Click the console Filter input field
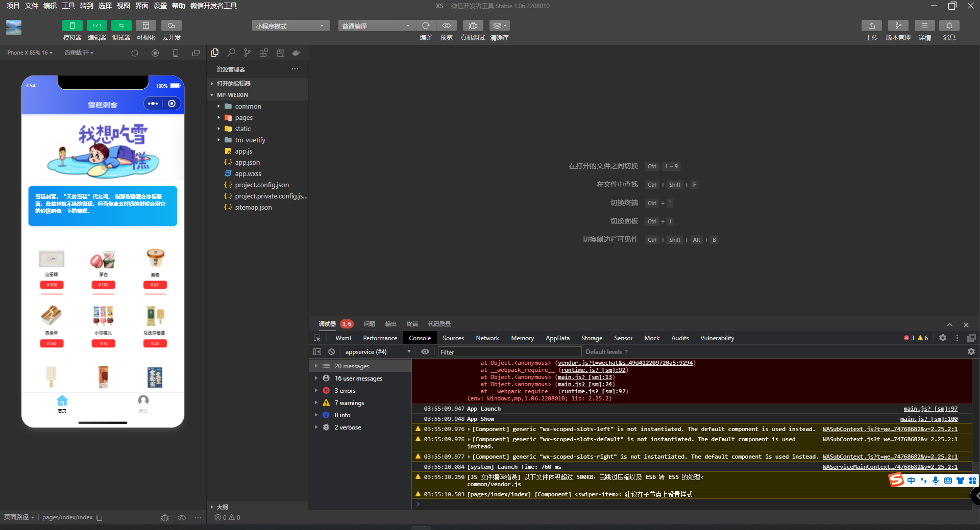This screenshot has height=530, width=980. click(x=509, y=352)
